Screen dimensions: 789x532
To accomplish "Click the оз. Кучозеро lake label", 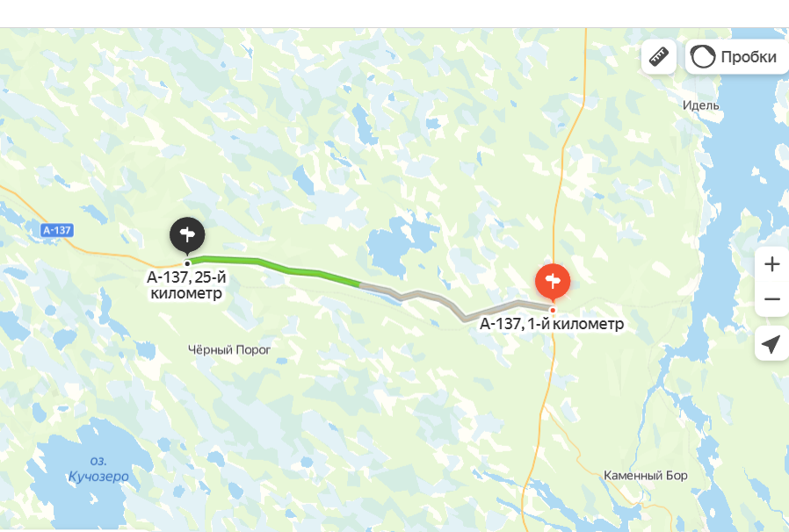I will coord(98,469).
